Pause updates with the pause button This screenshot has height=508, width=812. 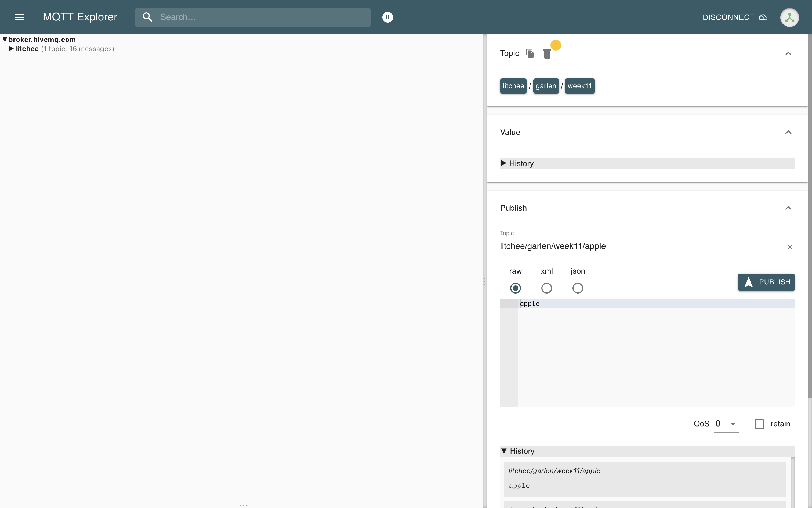[x=387, y=17]
